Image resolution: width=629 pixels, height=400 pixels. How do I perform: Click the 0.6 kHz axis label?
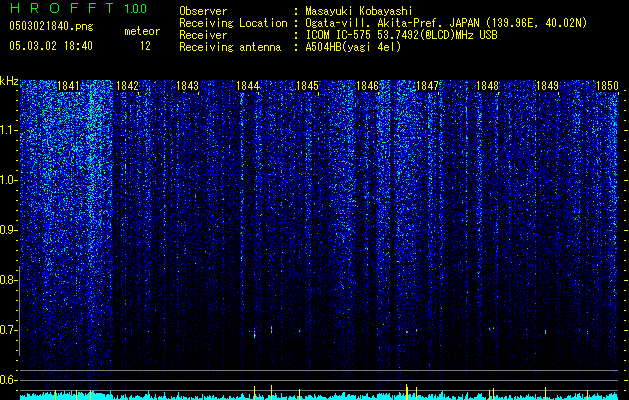(x=8, y=380)
